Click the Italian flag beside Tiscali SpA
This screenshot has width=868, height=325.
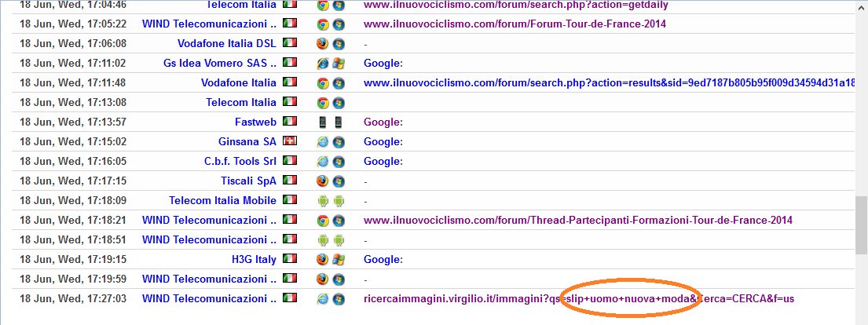tap(290, 180)
